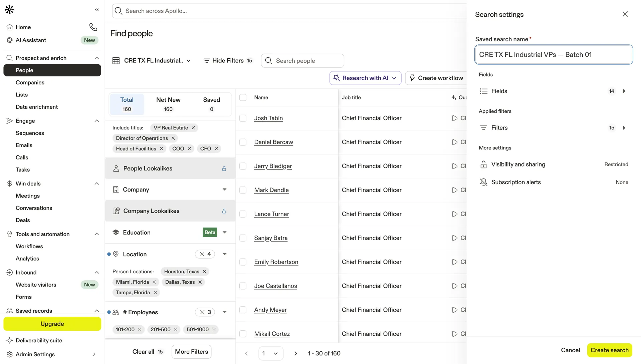Open the Mark Dendle profile link
Image resolution: width=641 pixels, height=364 pixels.
pyautogui.click(x=271, y=190)
